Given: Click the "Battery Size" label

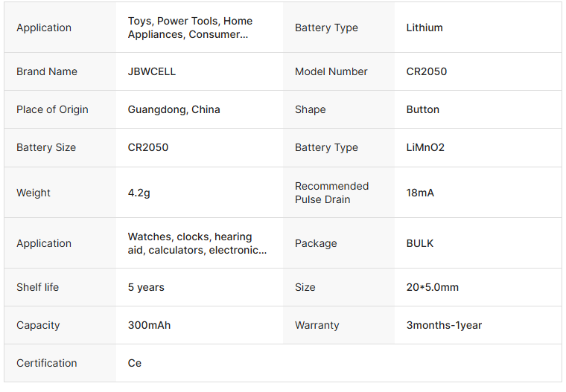Looking at the screenshot, I should [46, 147].
